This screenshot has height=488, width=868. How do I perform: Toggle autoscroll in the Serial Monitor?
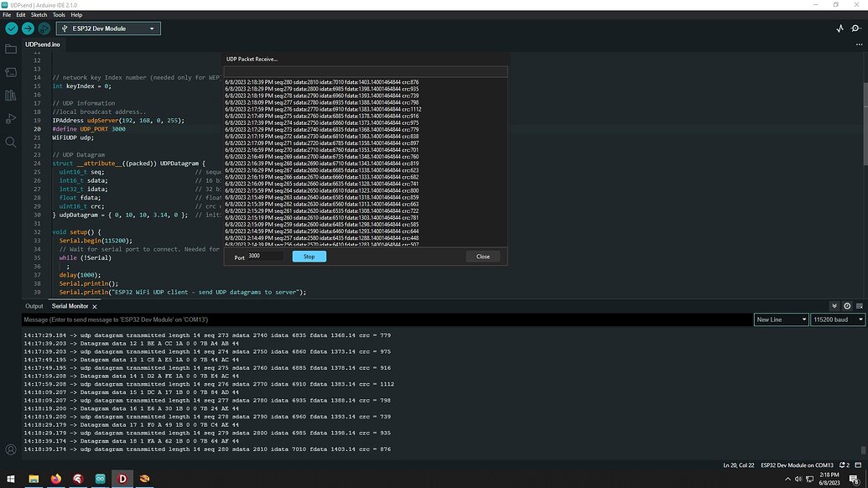(835, 305)
